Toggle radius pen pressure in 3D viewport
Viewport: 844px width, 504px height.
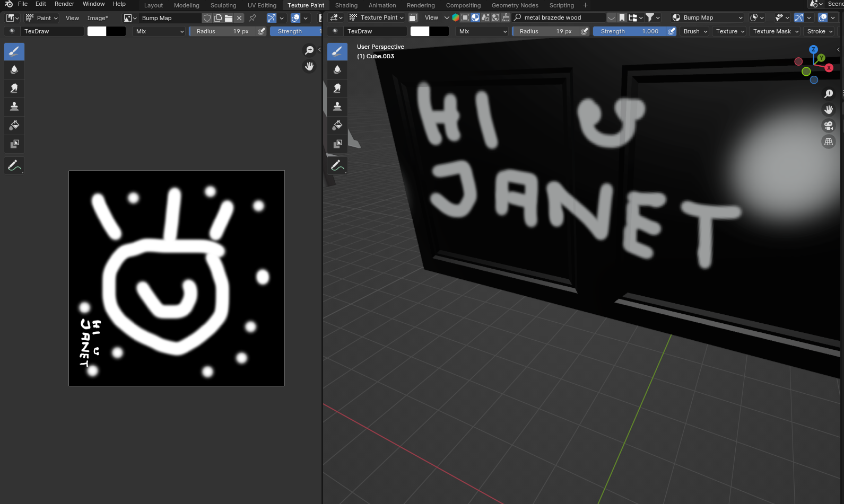585,31
